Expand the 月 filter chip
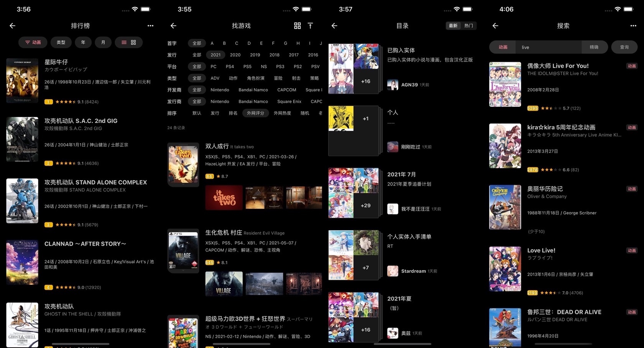Screen dimensions: 644x348 tap(103, 42)
